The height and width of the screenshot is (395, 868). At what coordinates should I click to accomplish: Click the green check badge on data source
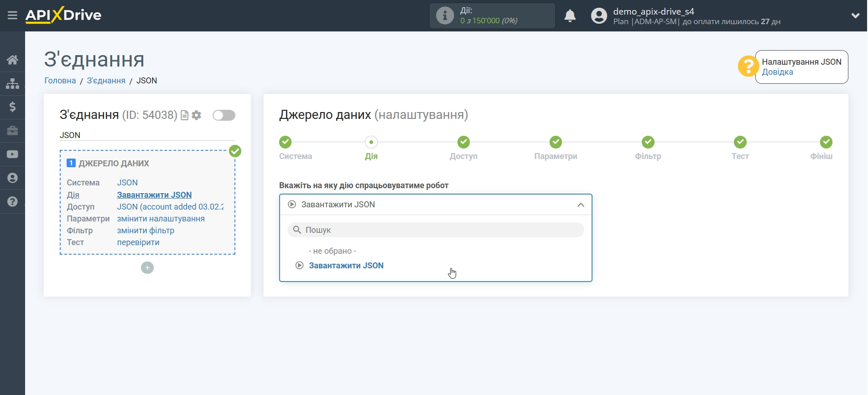pos(235,151)
